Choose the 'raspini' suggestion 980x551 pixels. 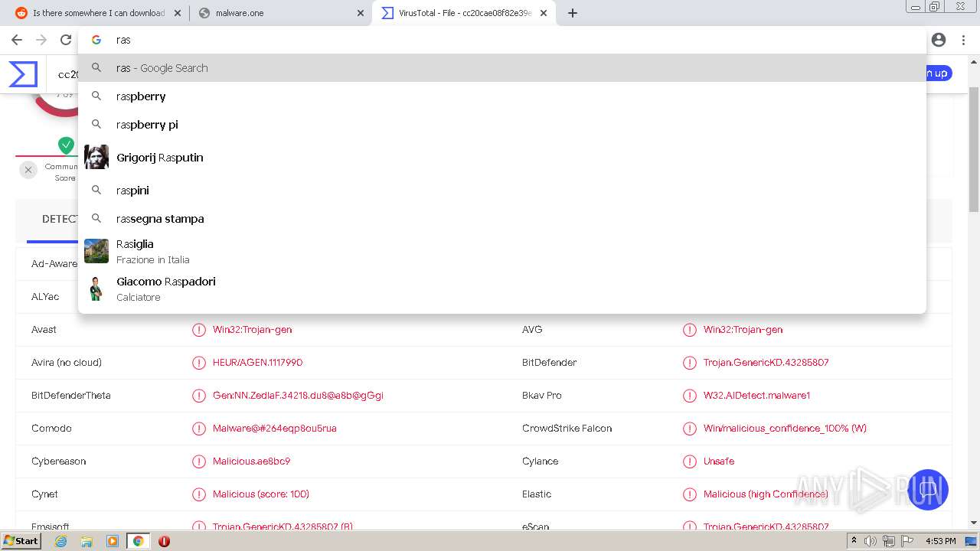[501, 191]
